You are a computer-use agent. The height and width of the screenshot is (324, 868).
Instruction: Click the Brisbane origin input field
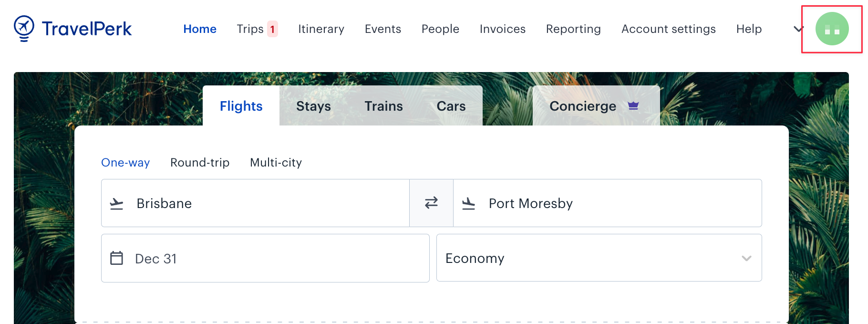point(255,203)
